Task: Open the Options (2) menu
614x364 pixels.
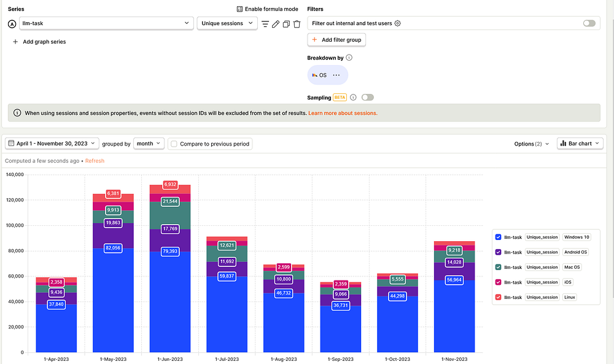Action: point(531,144)
